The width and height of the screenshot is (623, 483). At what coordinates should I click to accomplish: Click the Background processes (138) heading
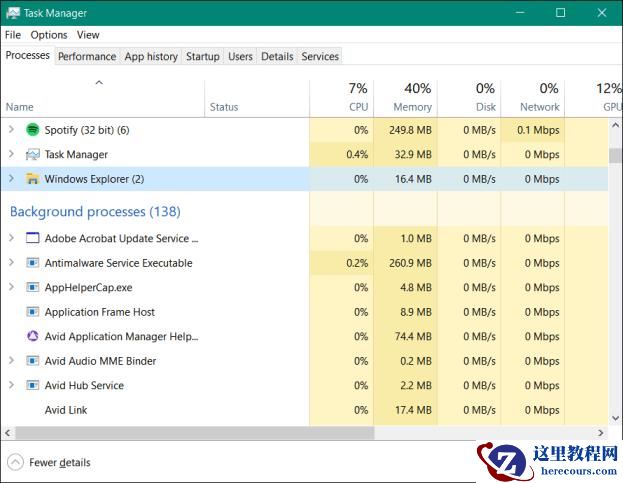tap(95, 212)
